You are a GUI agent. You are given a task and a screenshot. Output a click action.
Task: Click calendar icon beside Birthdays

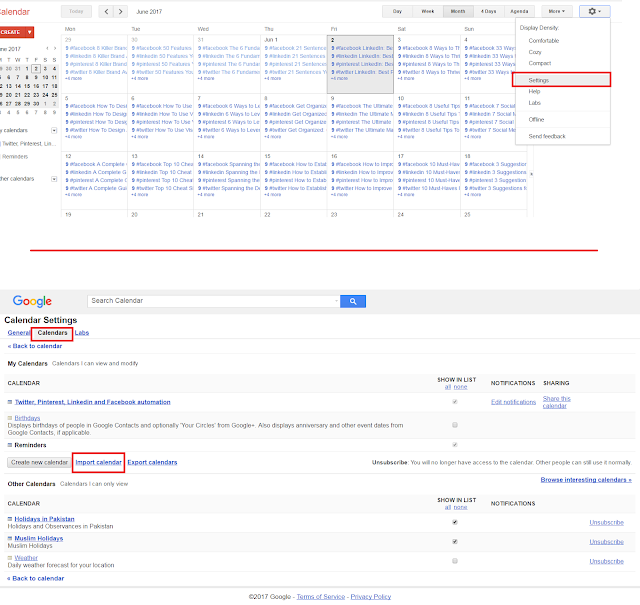(x=10, y=418)
